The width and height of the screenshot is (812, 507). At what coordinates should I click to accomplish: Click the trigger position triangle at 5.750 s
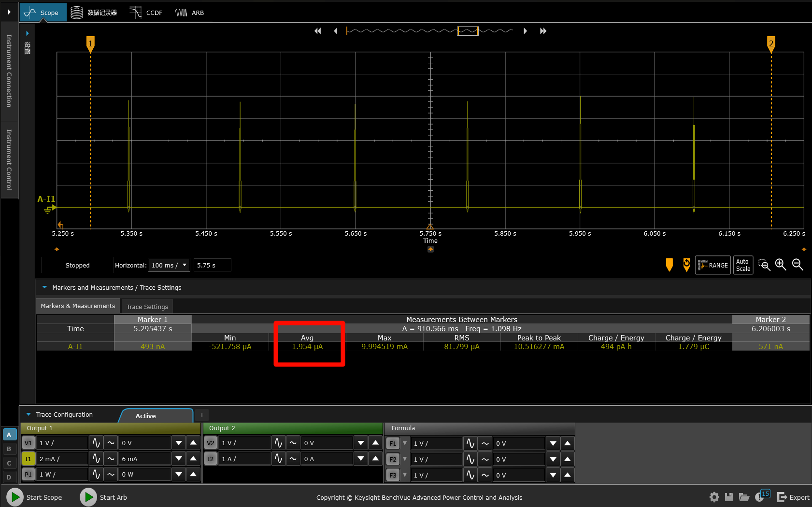[x=430, y=226]
